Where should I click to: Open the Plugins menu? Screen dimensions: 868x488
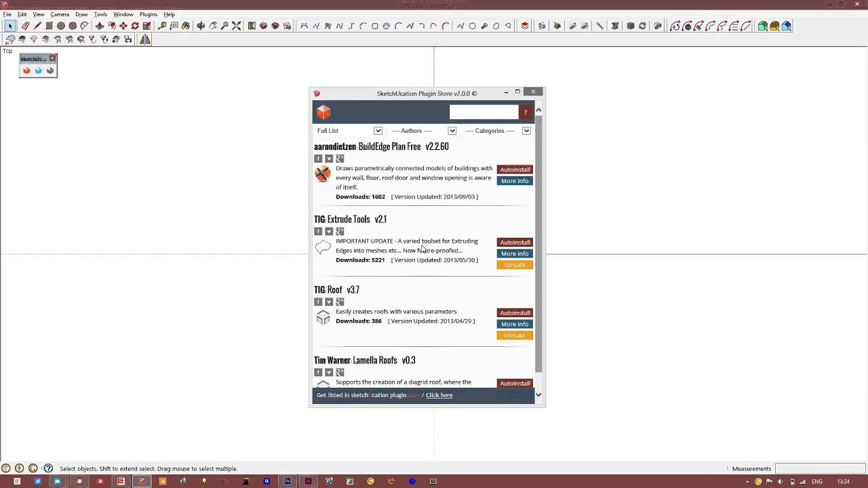(149, 14)
